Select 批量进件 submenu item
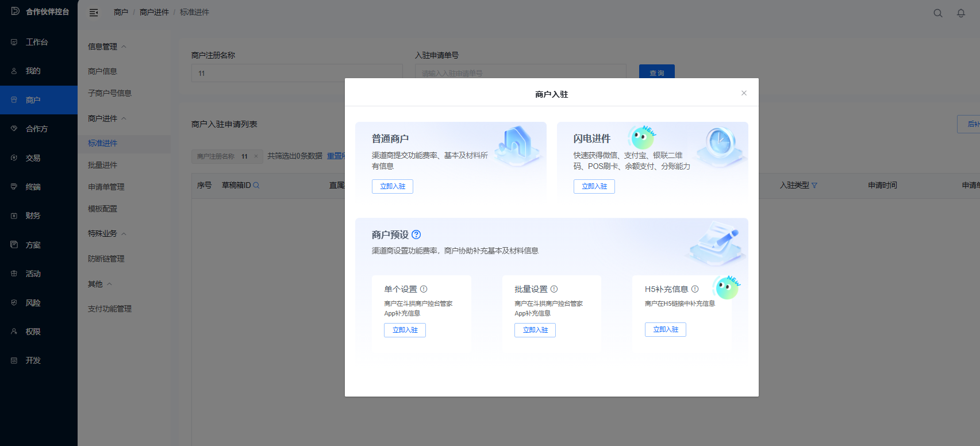Image resolution: width=980 pixels, height=446 pixels. pyautogui.click(x=102, y=165)
